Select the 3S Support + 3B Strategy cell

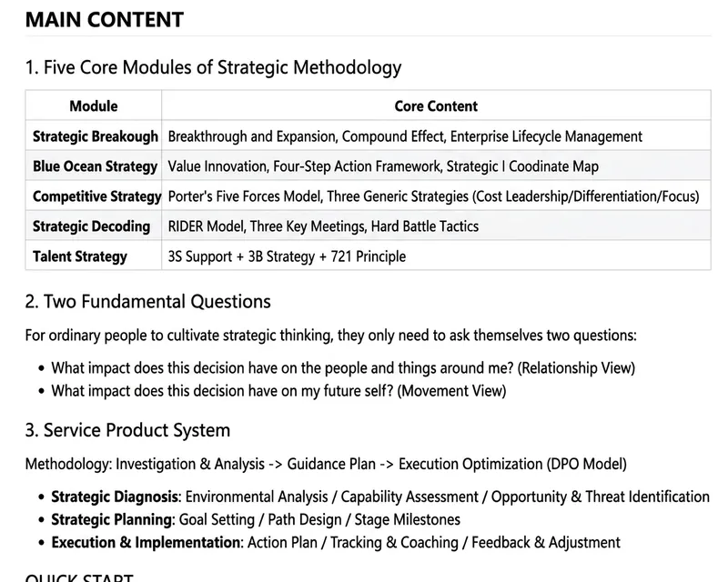pyautogui.click(x=436, y=256)
